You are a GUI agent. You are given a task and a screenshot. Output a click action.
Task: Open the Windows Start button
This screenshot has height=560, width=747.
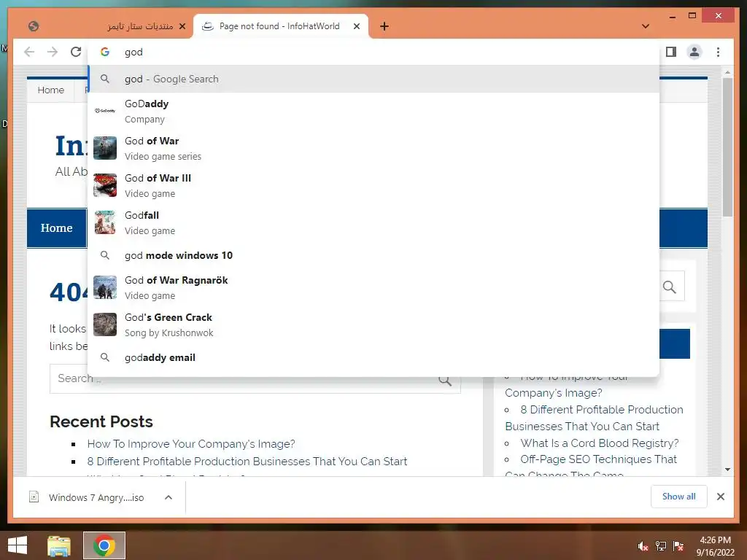[18, 545]
